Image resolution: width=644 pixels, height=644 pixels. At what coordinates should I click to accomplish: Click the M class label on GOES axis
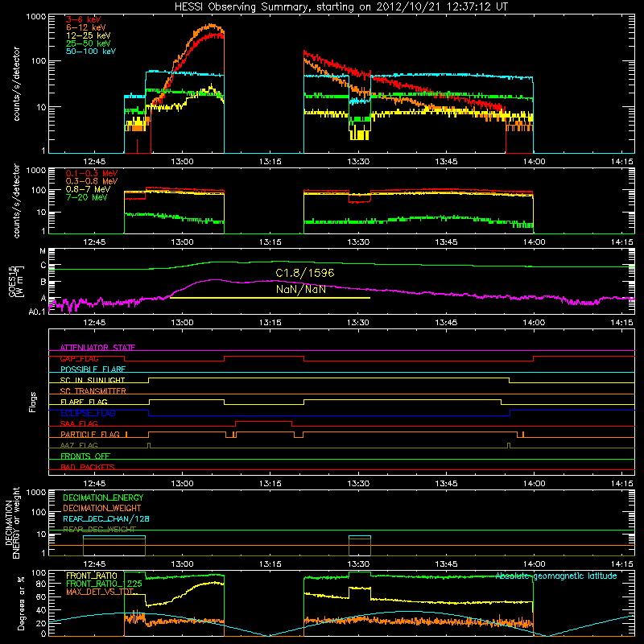click(x=43, y=251)
